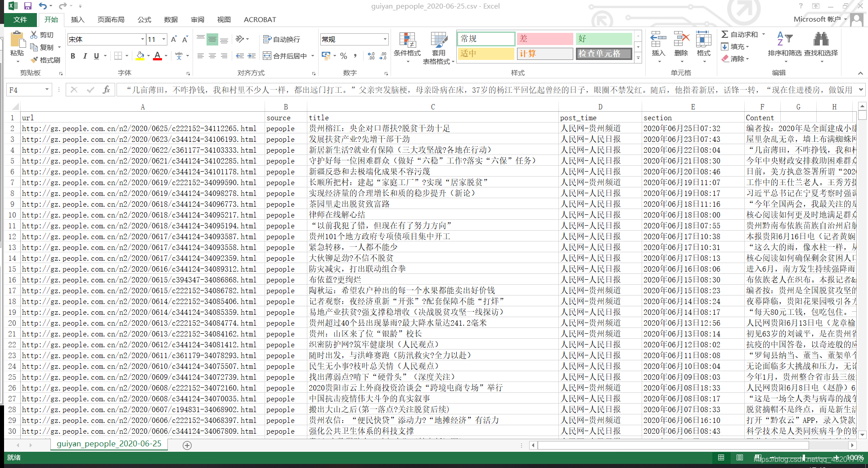Switch to Insert (插入) tab
868x468 pixels.
coord(77,19)
